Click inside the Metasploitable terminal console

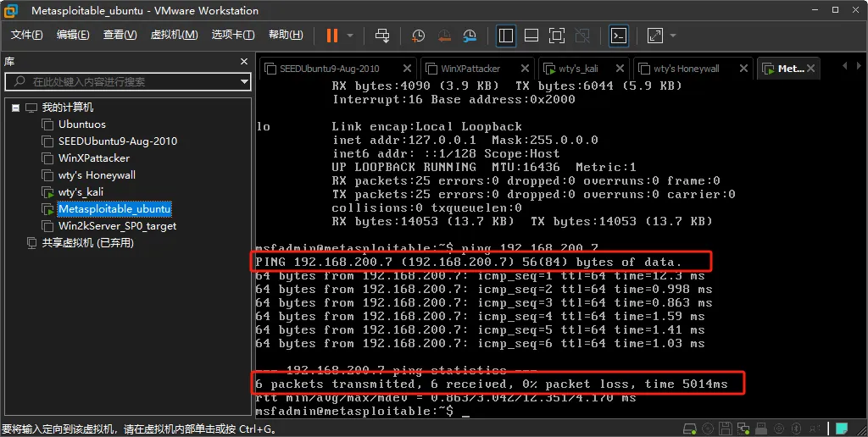pos(559,249)
